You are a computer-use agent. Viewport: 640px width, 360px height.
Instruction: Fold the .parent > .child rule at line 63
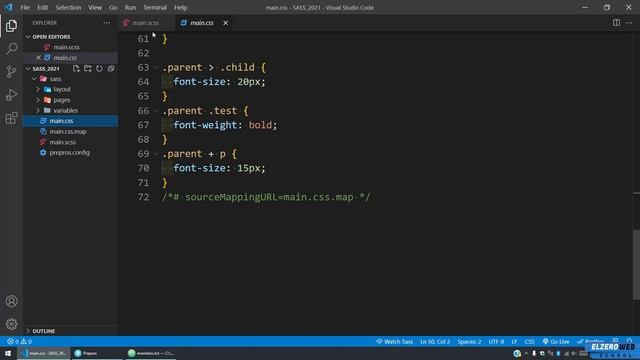coord(156,67)
